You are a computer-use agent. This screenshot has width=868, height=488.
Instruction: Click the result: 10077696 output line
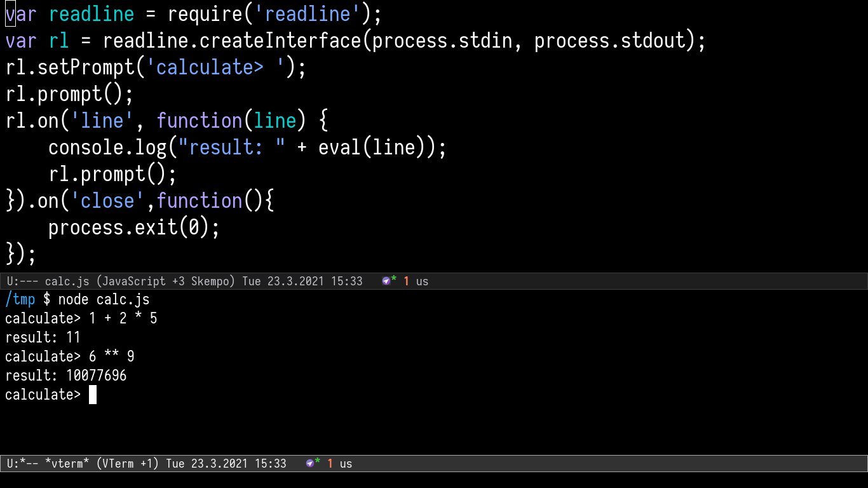pyautogui.click(x=66, y=376)
